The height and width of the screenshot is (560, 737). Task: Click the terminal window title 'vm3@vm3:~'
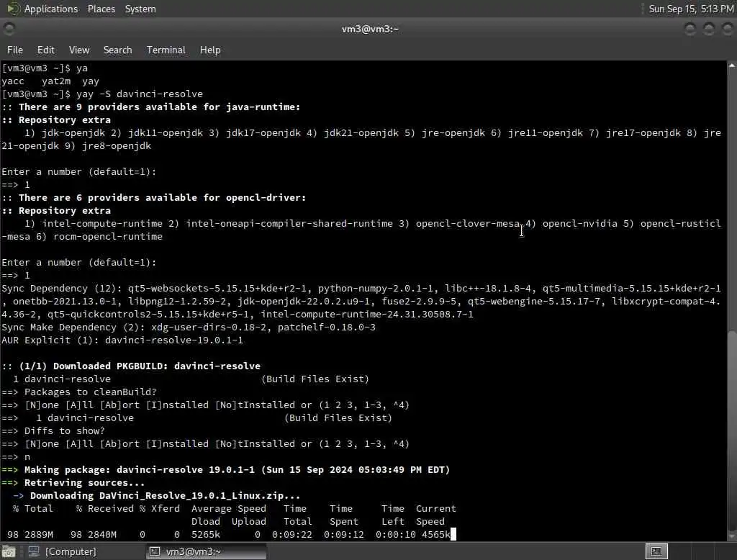point(370,30)
